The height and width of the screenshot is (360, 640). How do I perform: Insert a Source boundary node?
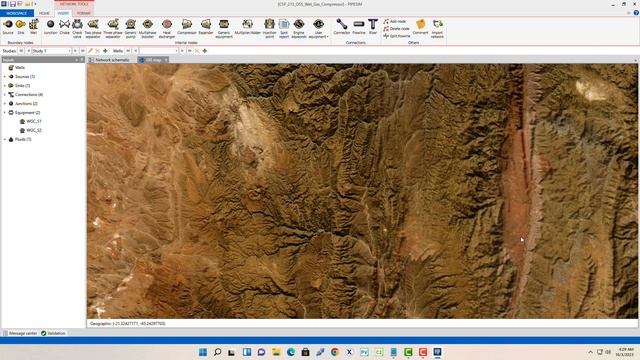click(x=8, y=27)
